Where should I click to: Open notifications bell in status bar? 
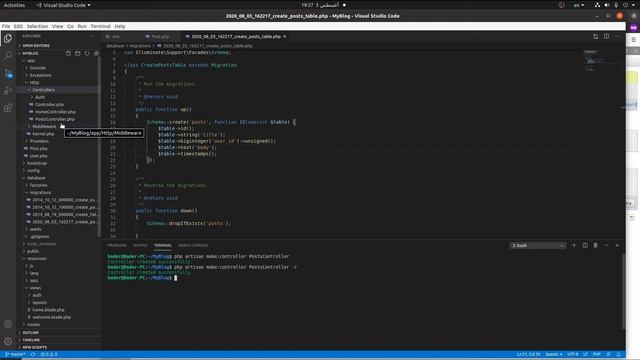pos(618,354)
